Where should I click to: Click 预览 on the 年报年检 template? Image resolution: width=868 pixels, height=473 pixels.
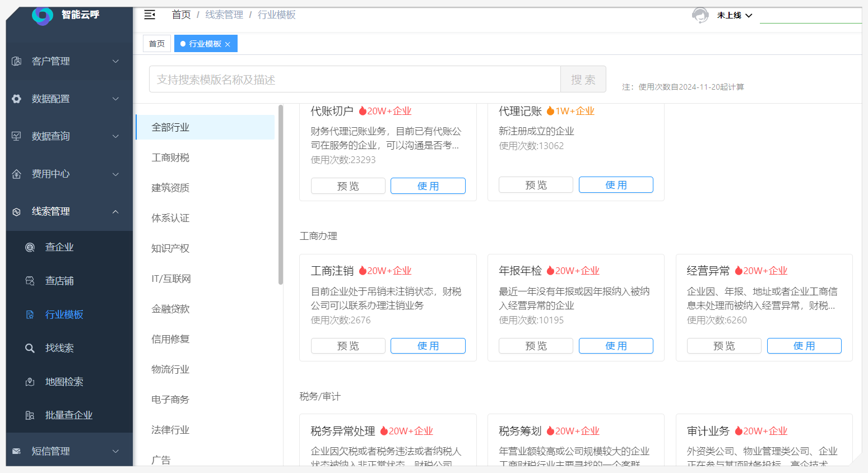pos(536,346)
